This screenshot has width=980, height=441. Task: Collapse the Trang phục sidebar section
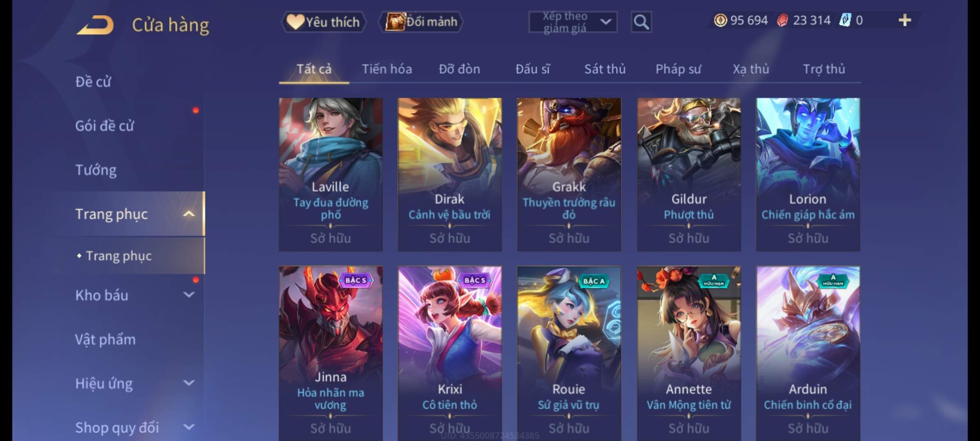(x=189, y=214)
